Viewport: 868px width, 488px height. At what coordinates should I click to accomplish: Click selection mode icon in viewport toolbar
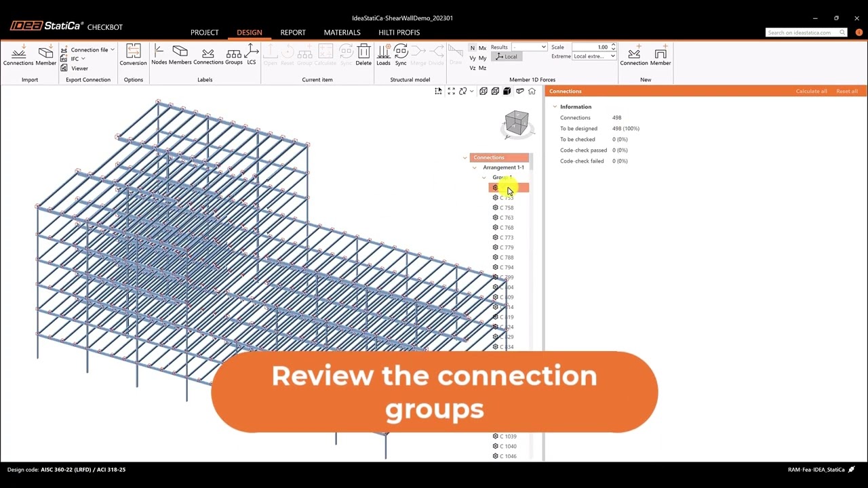pos(439,91)
